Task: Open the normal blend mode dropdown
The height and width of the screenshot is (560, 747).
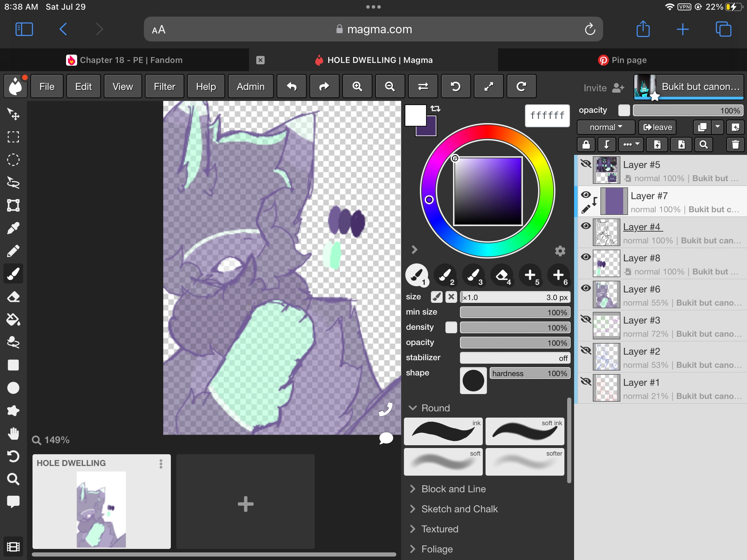Action: (x=606, y=127)
